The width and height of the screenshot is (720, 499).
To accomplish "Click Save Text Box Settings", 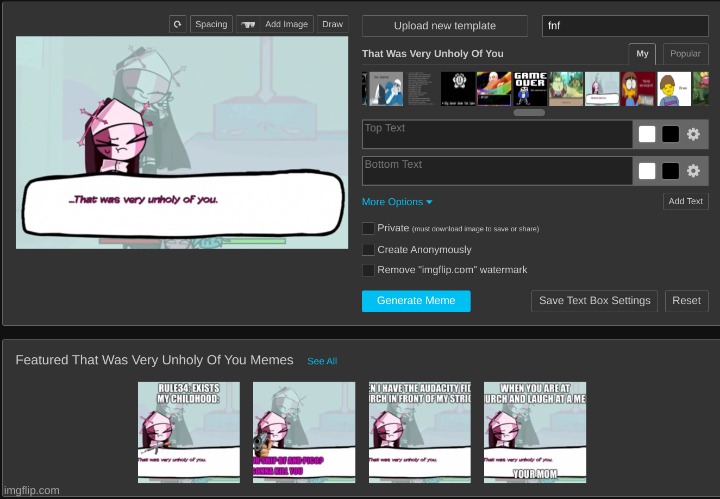I will coord(595,301).
